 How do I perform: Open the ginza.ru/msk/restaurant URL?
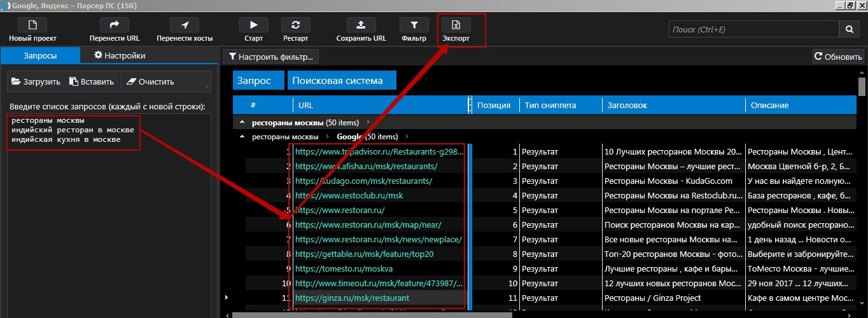pos(353,298)
